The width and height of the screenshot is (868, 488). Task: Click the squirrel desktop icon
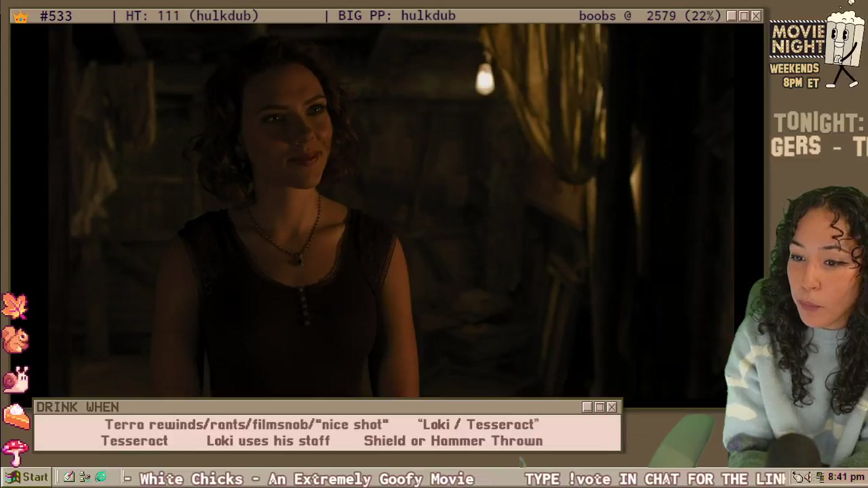[x=16, y=340]
